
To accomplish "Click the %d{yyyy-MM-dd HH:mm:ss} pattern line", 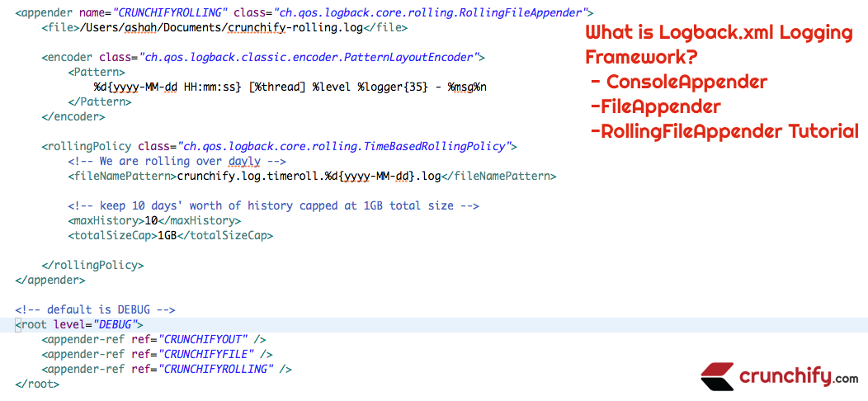I will click(x=290, y=87).
